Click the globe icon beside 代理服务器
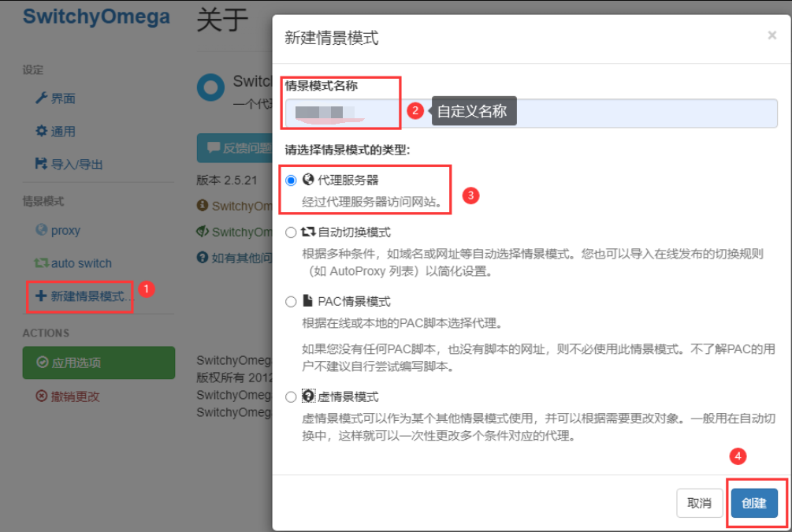This screenshot has width=792, height=532. tap(308, 180)
